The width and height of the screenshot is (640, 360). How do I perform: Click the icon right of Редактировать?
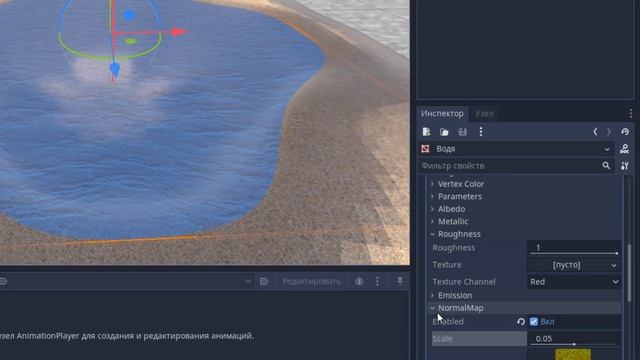pyautogui.click(x=359, y=281)
